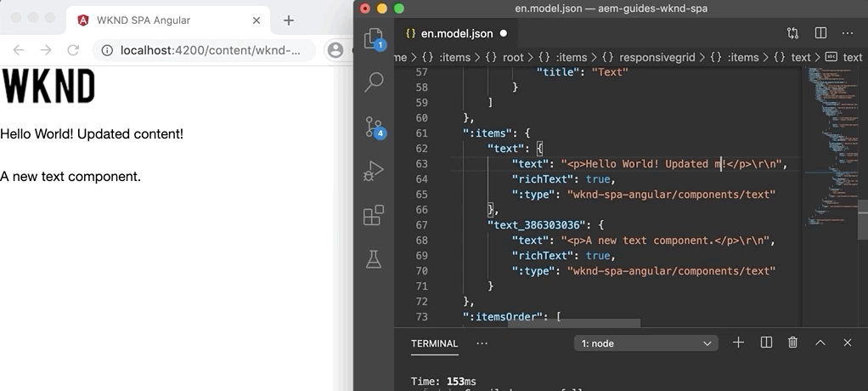Click 'Hello World! Updated content!' text in browser
This screenshot has width=868, height=391.
[92, 134]
